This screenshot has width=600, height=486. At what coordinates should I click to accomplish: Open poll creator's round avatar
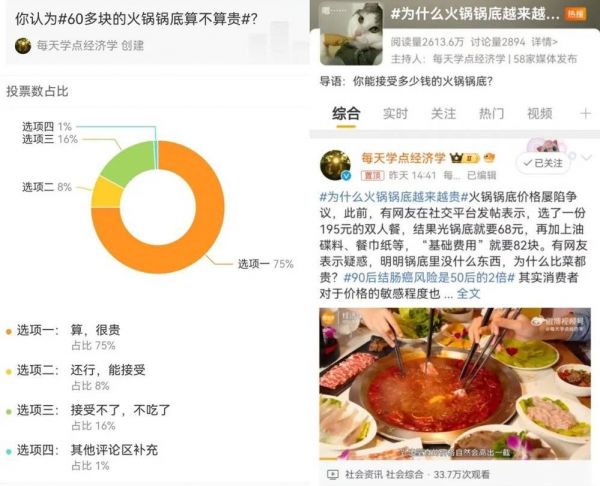(23, 46)
